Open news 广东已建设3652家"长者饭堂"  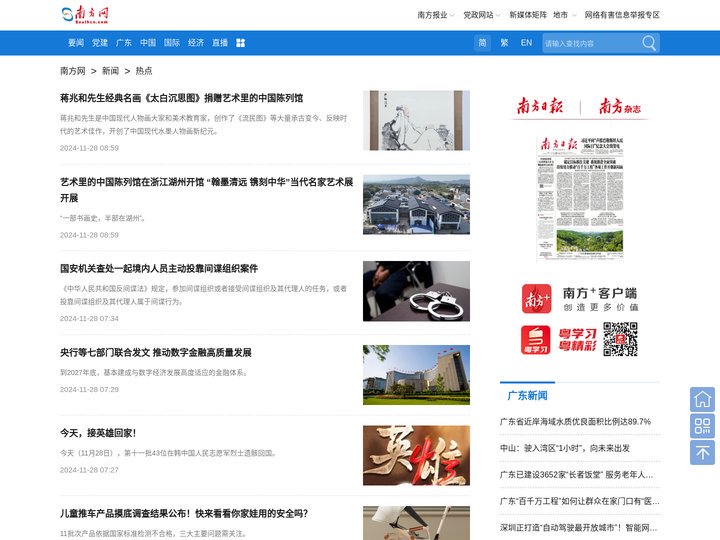tap(576, 475)
